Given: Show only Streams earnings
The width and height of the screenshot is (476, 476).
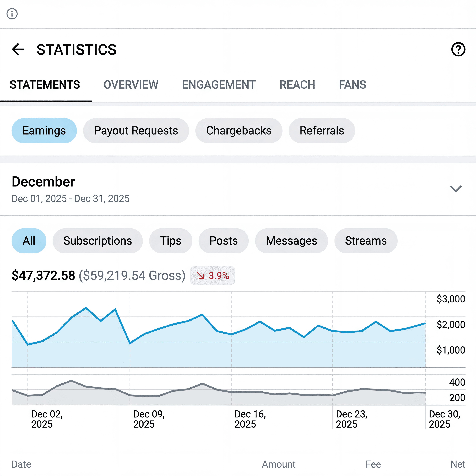Looking at the screenshot, I should pos(366,241).
